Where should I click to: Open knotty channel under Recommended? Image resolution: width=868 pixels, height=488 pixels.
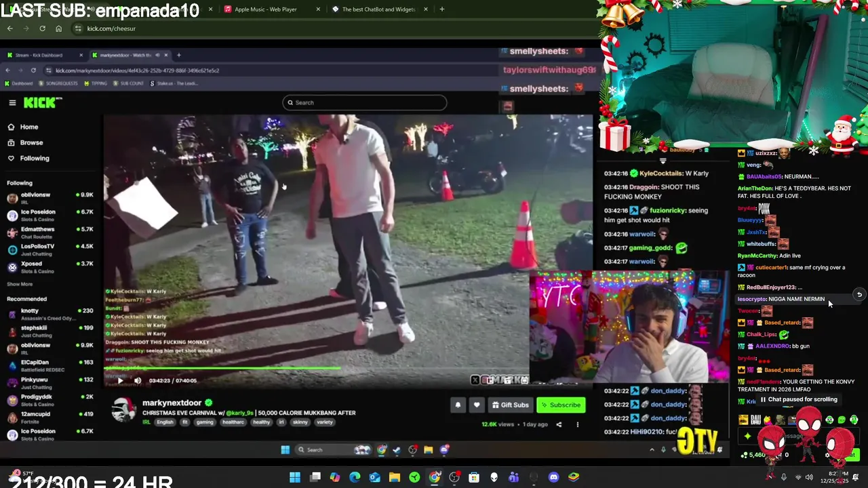coord(50,314)
